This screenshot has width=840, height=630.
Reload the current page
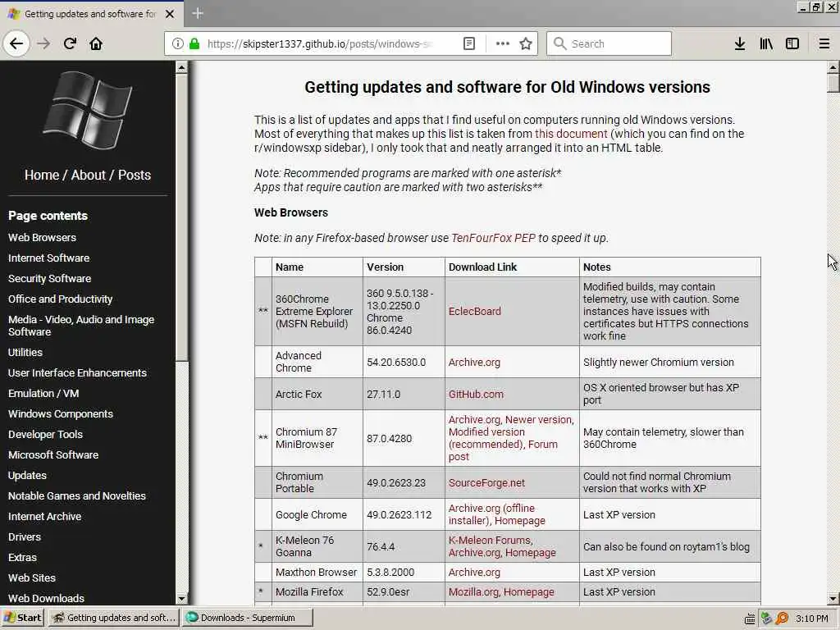click(x=70, y=44)
